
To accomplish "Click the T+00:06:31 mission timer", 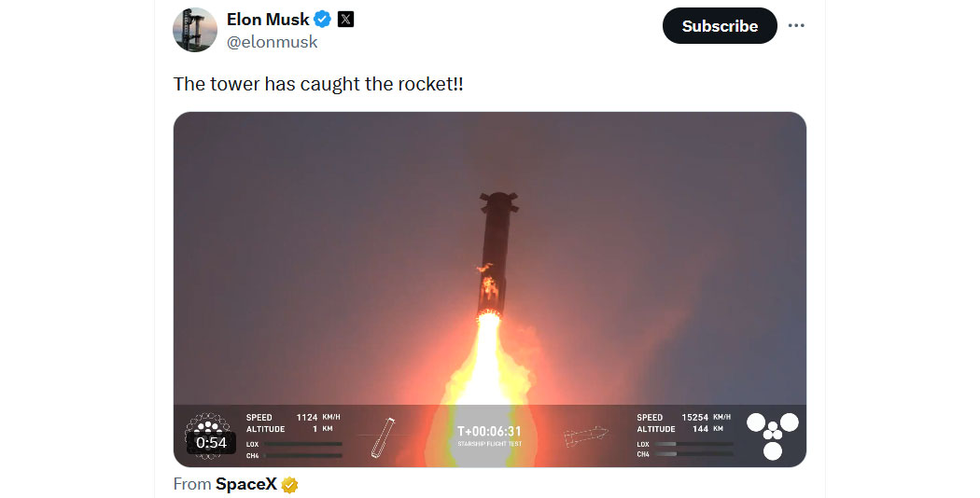I will [x=489, y=431].
